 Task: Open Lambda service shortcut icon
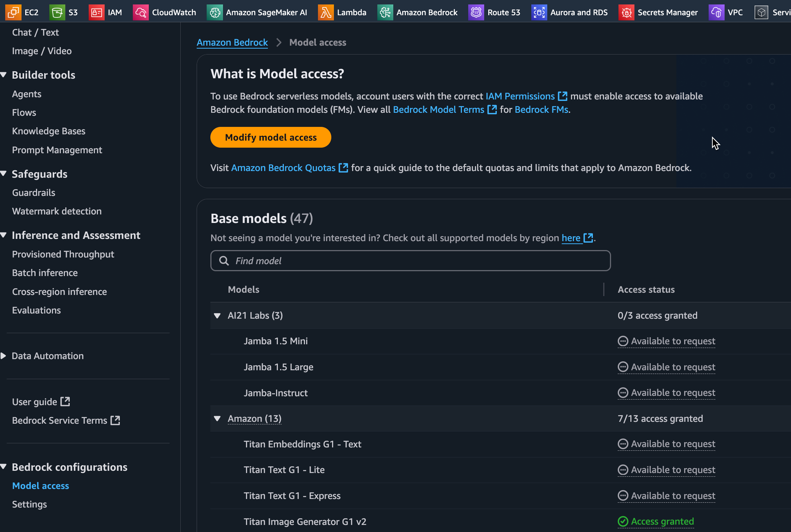(326, 12)
